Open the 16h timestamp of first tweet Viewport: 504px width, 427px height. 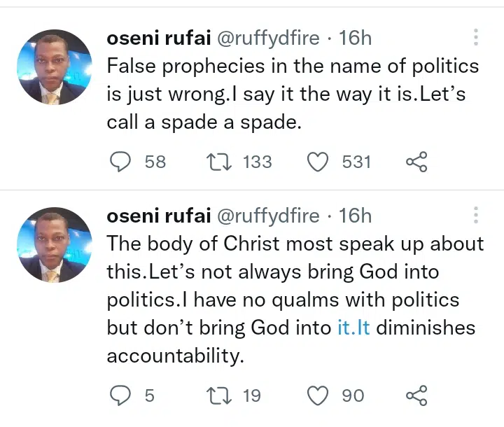tap(355, 38)
